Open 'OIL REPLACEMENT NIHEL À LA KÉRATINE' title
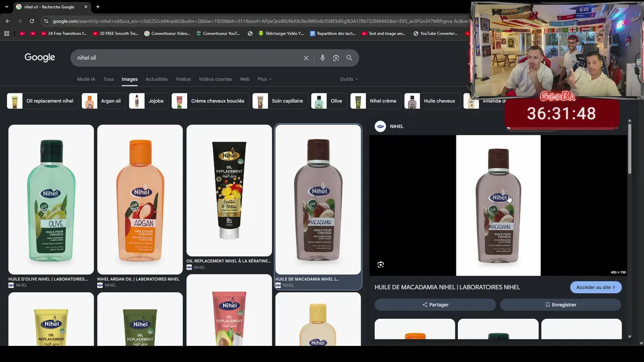 [x=228, y=261]
